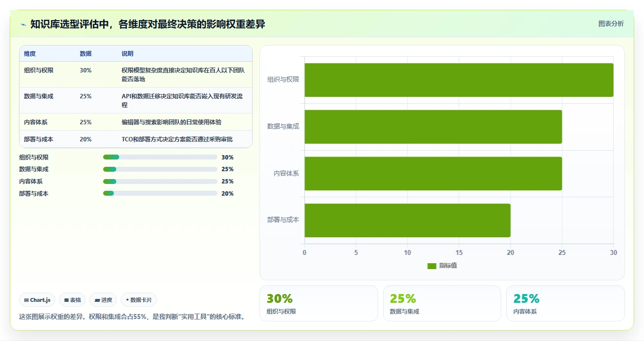Select 内容体系 cell in the table
644x341 pixels.
point(36,122)
